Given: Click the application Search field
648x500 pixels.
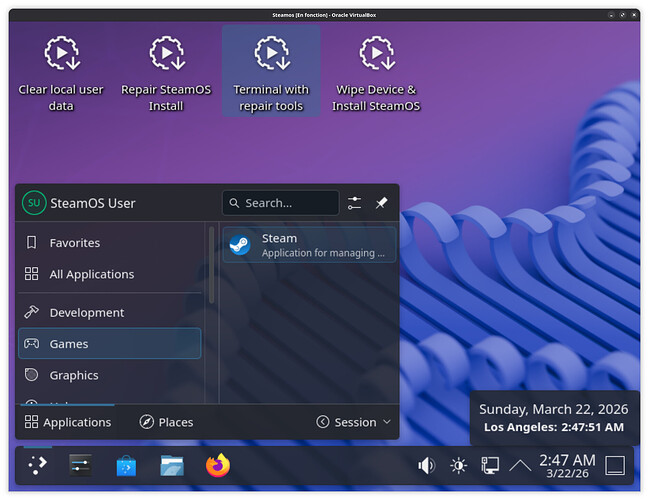Looking at the screenshot, I should 281,203.
